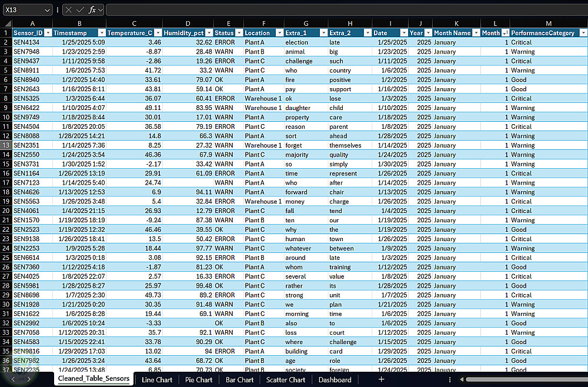Image resolution: width=588 pixels, height=387 pixels.
Task: Select date cell 1/29/2025
Action: click(390, 351)
